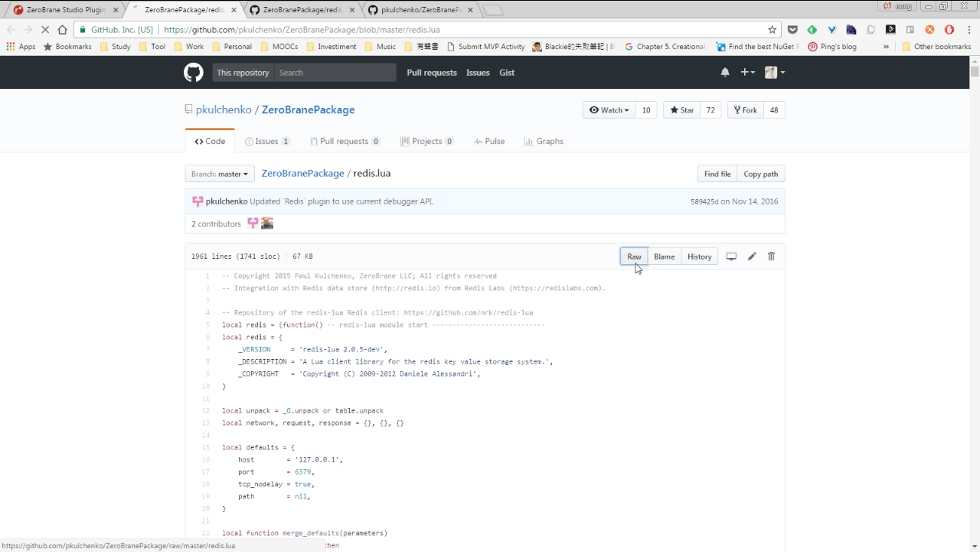The image size is (980, 552).
Task: Click 'This repository' search scope label
Action: click(243, 73)
